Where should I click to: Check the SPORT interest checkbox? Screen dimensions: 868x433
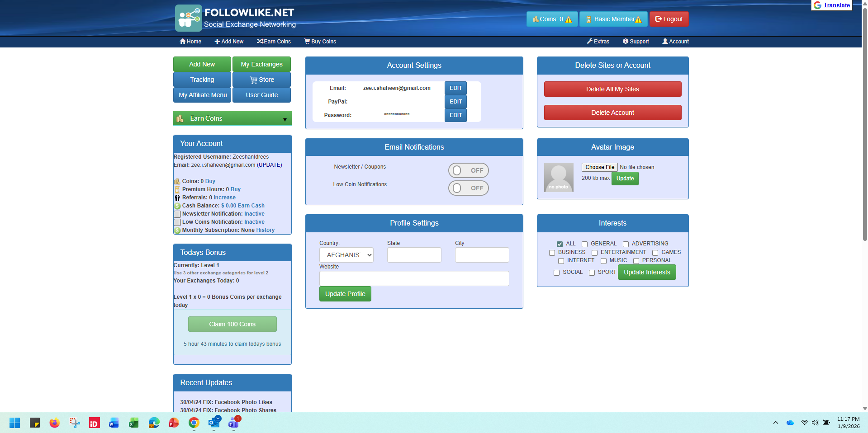592,273
